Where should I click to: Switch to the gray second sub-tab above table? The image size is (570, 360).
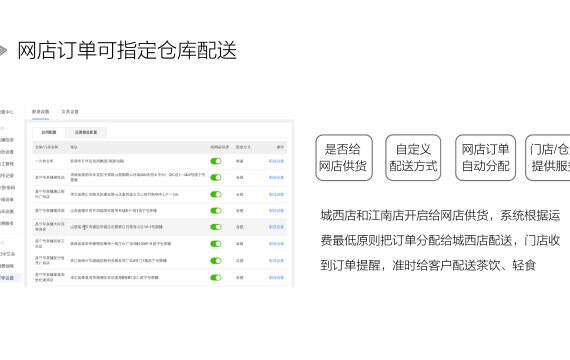point(86,132)
